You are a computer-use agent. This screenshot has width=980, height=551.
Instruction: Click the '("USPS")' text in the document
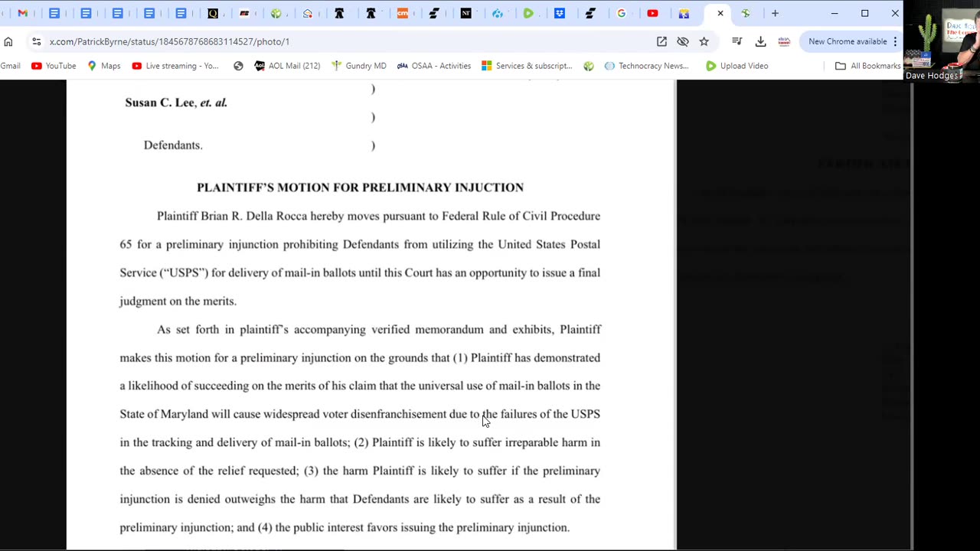pyautogui.click(x=184, y=272)
